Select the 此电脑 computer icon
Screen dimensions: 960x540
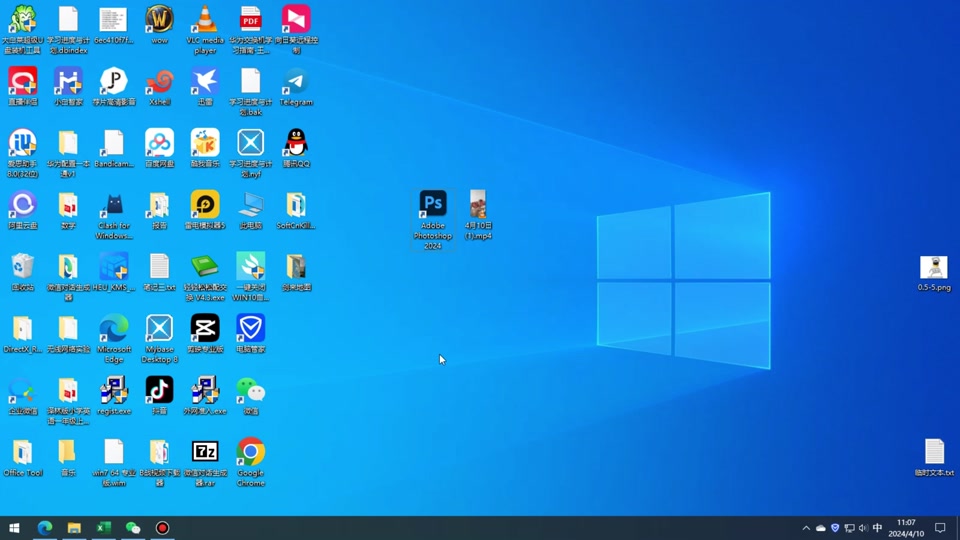(250, 210)
